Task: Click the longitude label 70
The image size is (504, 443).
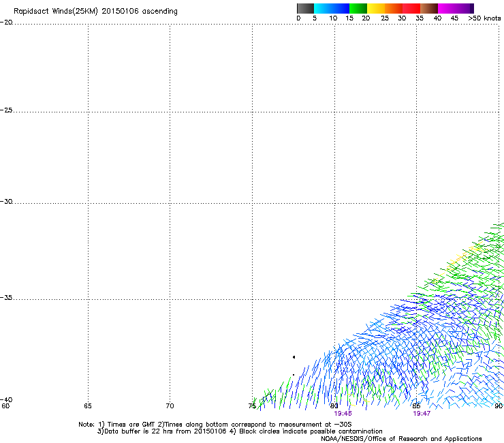Action: [170, 406]
